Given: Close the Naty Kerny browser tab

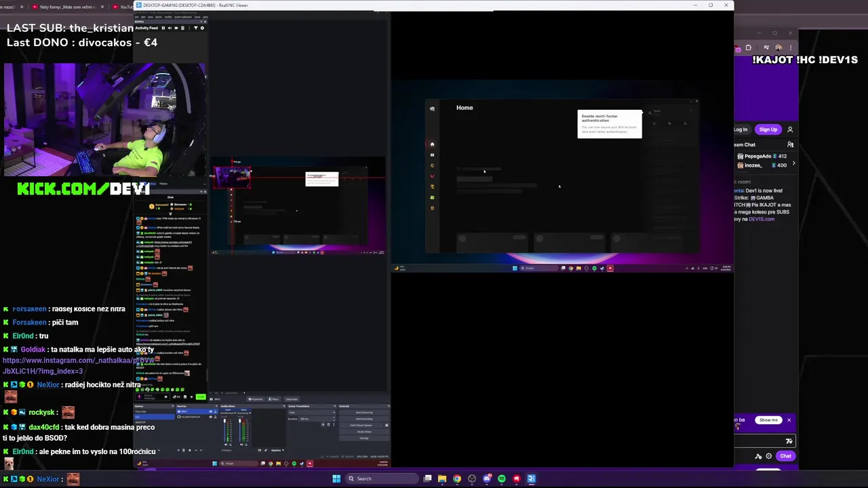Looking at the screenshot, I should click(x=102, y=7).
